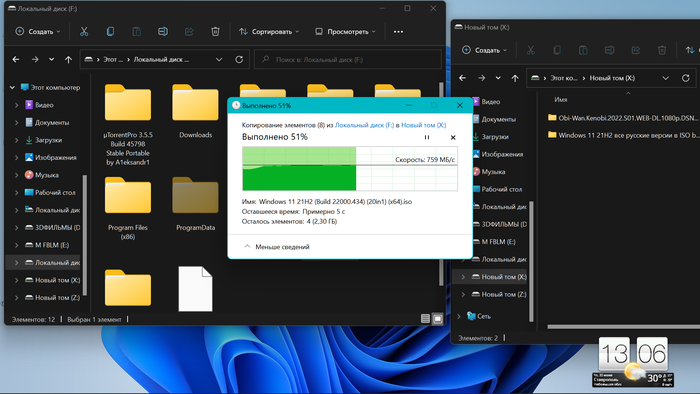Go forward using the right arrow in F: window
Viewport: 700px width, 394px height.
[x=35, y=59]
